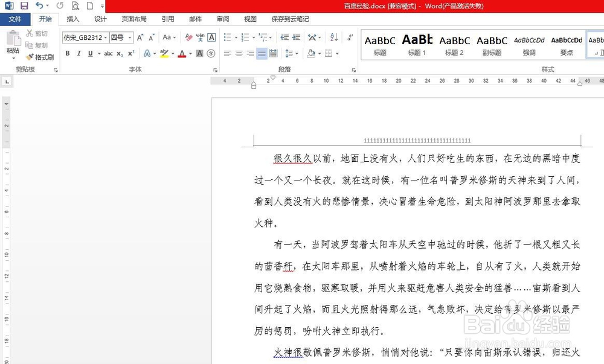Click the Undo arrow icon
The width and height of the screenshot is (604, 364).
(x=39, y=5)
